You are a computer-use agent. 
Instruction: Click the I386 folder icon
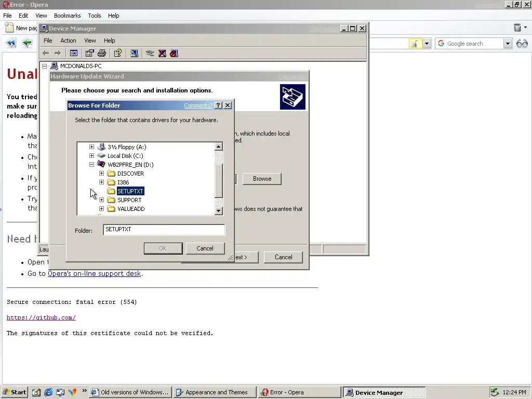[x=111, y=182]
